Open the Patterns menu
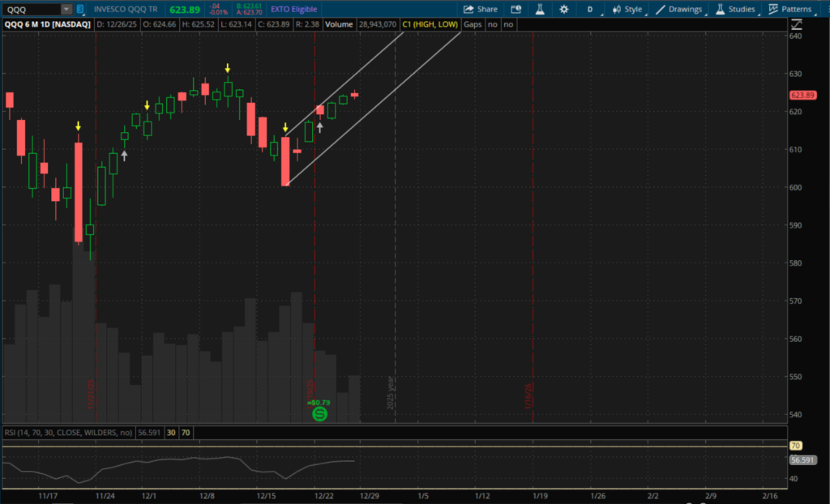 click(x=790, y=9)
